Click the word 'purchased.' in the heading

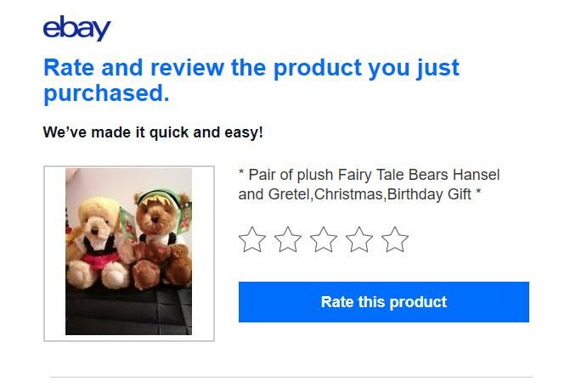pos(106,94)
